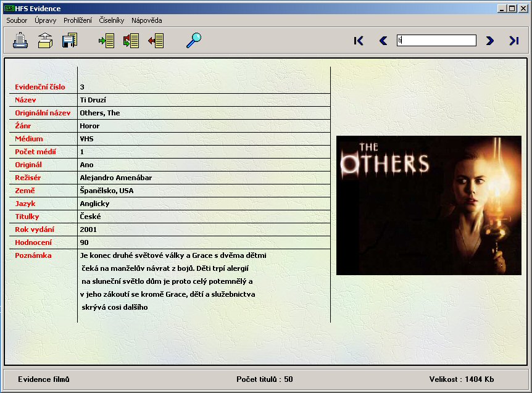This screenshot has width=532, height=393.
Task: Close the HFS Evidence window
Action: point(523,9)
